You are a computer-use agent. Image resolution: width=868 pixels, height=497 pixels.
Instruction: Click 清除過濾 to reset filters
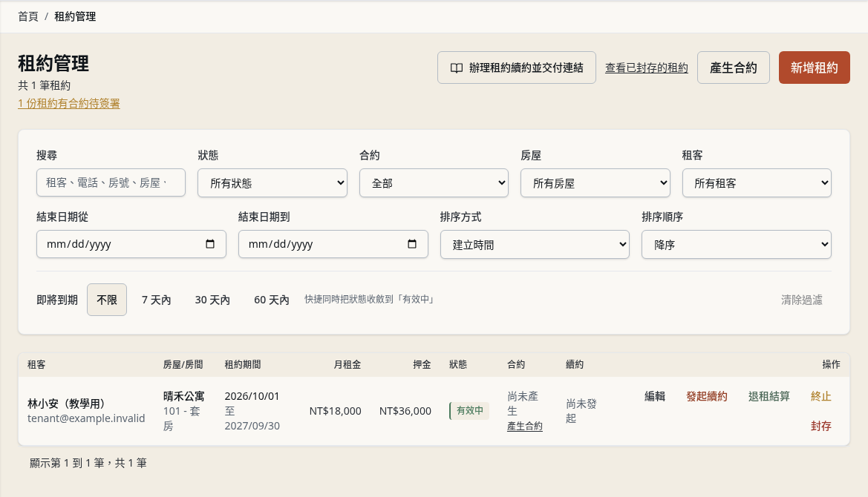(x=802, y=300)
